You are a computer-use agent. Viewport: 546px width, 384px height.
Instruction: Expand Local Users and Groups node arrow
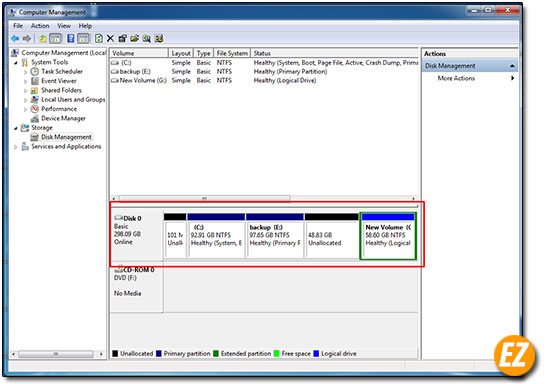point(25,100)
